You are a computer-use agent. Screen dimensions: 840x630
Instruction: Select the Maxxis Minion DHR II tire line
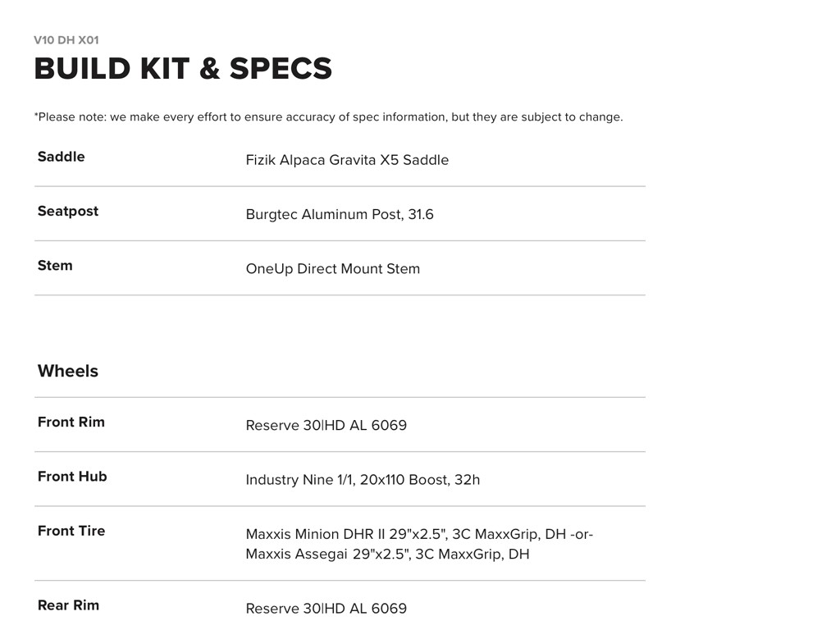click(x=419, y=534)
